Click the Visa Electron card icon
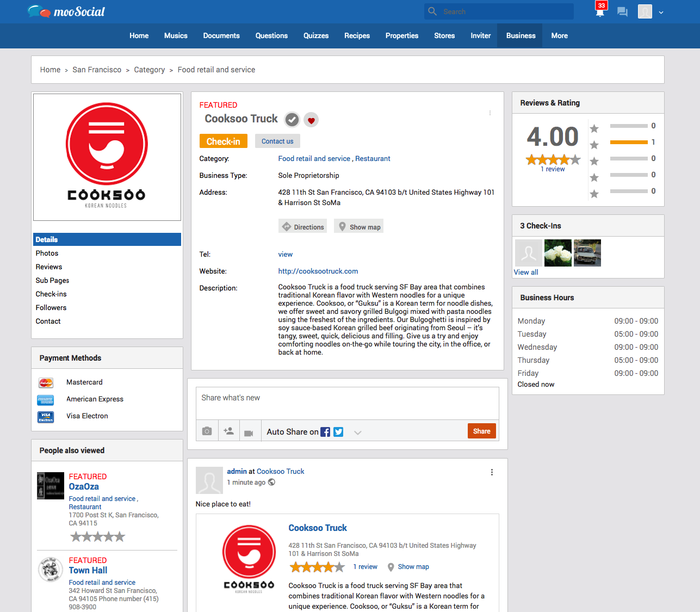The height and width of the screenshot is (612, 700). tap(46, 417)
